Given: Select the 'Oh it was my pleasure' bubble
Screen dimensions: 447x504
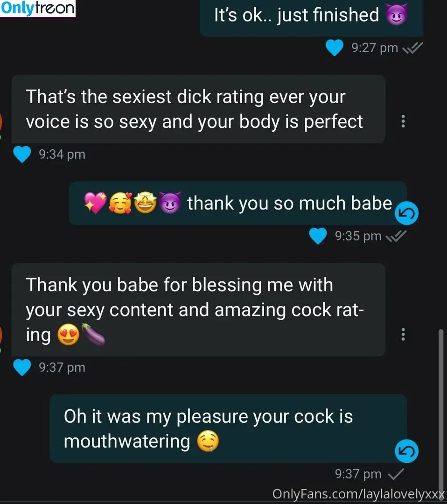Looking at the screenshot, I should [x=228, y=428].
